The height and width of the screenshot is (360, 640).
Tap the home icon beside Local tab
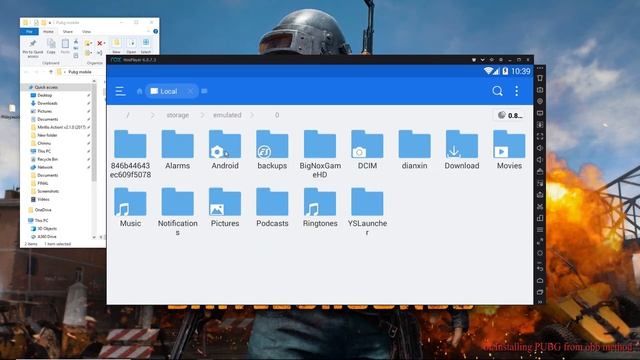pyautogui.click(x=140, y=91)
